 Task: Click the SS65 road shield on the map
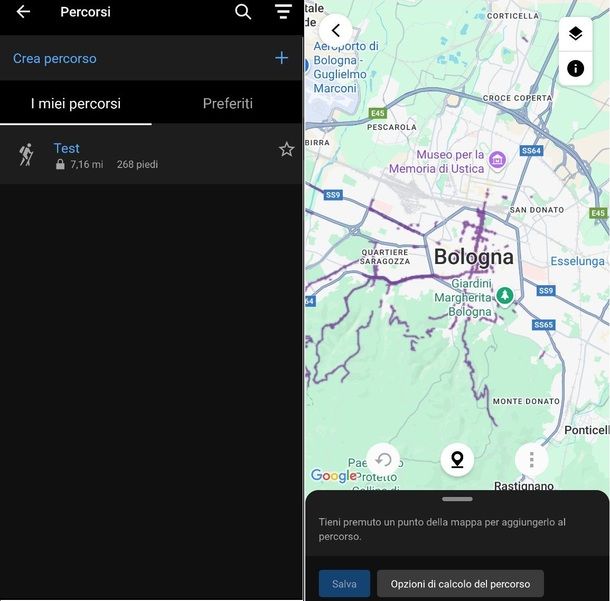543,325
